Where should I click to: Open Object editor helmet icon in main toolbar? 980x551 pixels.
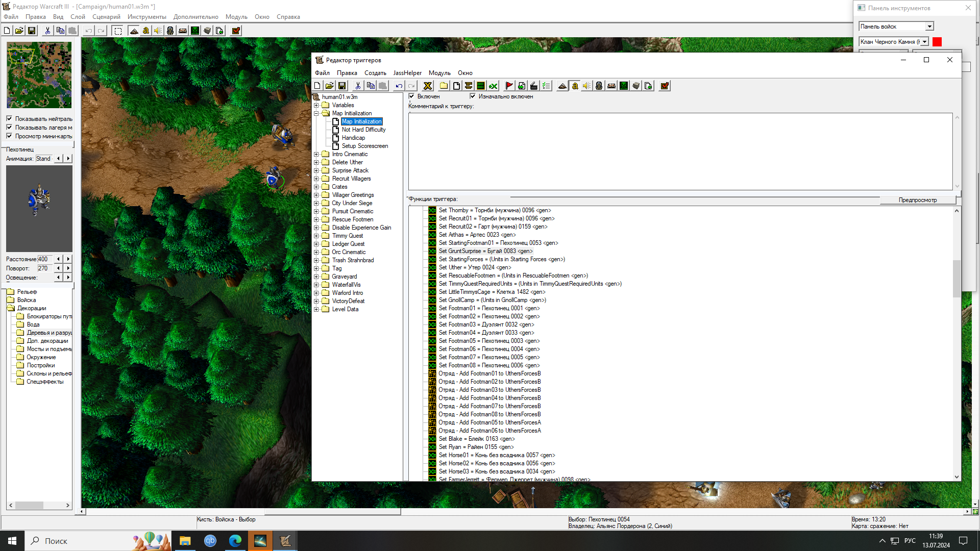[x=170, y=31]
